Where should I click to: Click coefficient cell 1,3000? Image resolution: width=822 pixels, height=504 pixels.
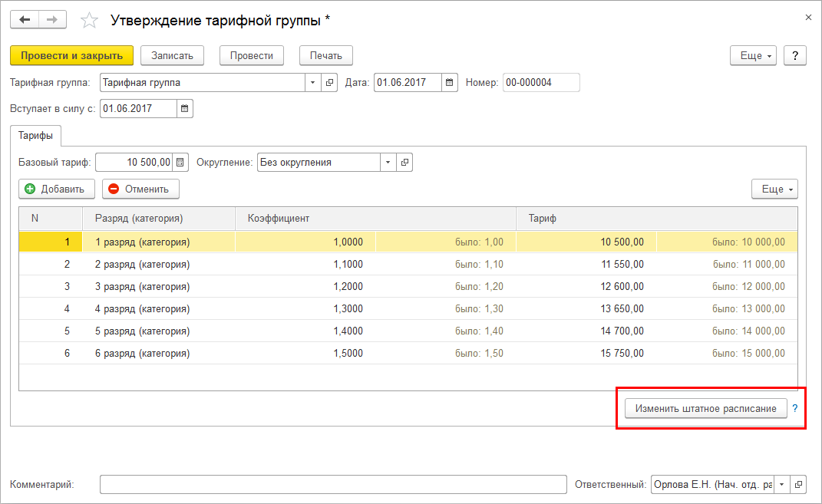pos(305,308)
